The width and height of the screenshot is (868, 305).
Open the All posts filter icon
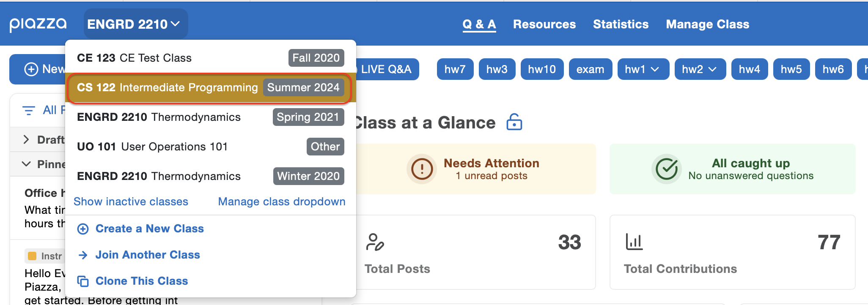28,111
